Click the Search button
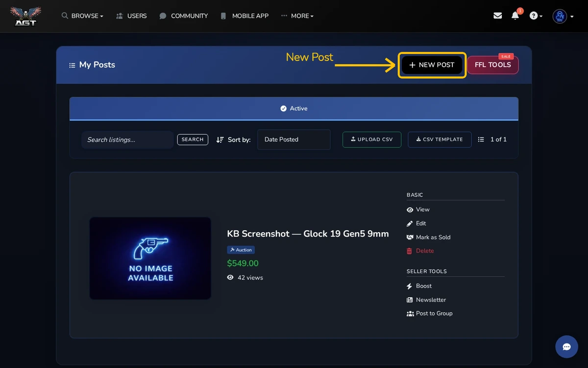The image size is (588, 368). 193,140
